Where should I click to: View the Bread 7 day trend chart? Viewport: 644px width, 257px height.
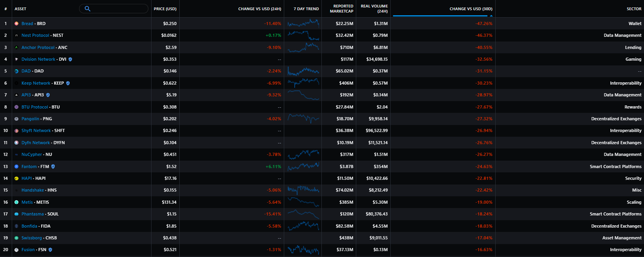(303, 24)
